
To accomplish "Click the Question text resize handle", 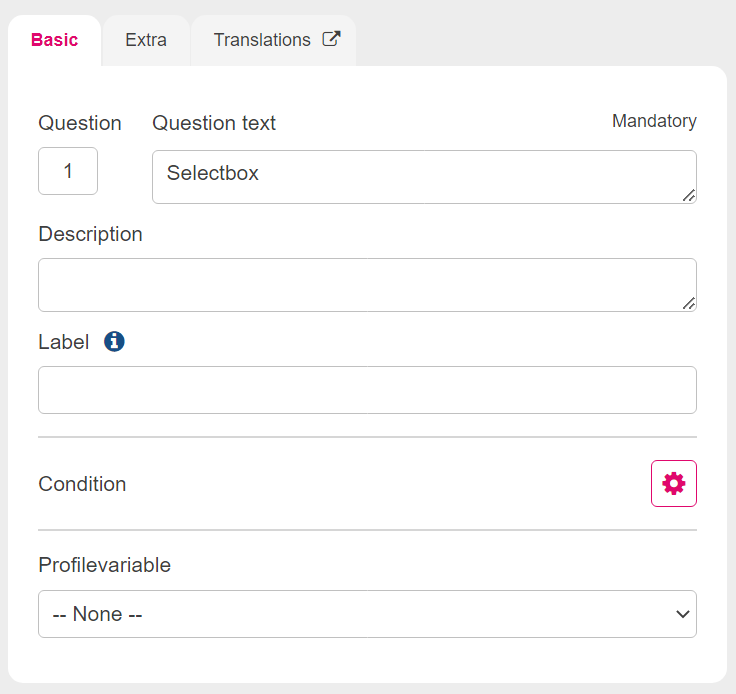I will pos(689,195).
